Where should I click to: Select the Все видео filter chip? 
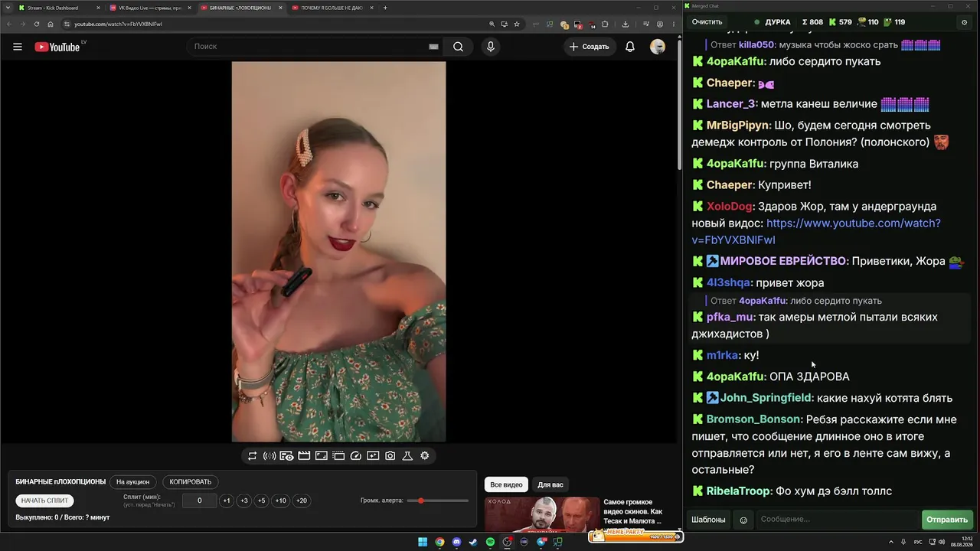(506, 484)
